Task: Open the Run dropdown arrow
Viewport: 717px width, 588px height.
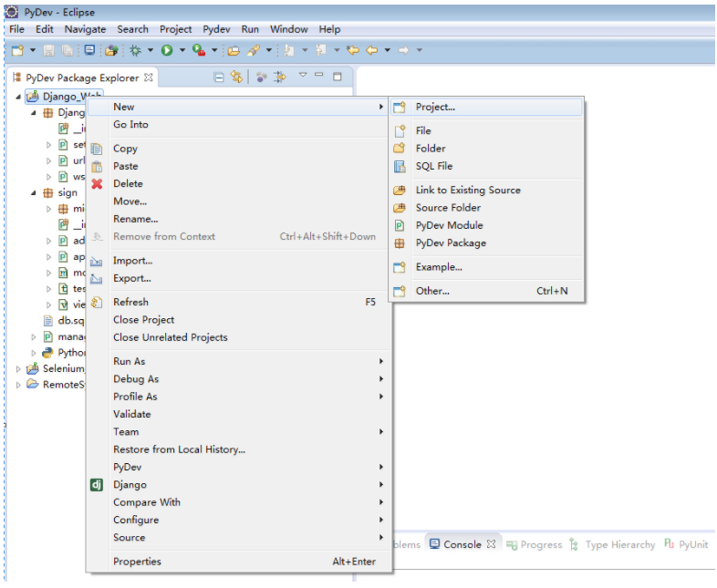Action: pyautogui.click(x=182, y=50)
